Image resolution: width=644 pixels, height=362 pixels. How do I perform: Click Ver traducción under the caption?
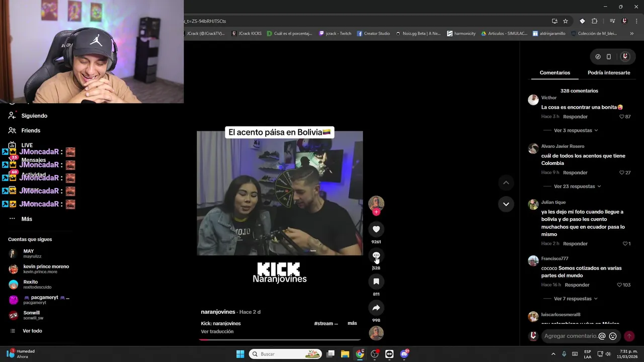click(217, 332)
